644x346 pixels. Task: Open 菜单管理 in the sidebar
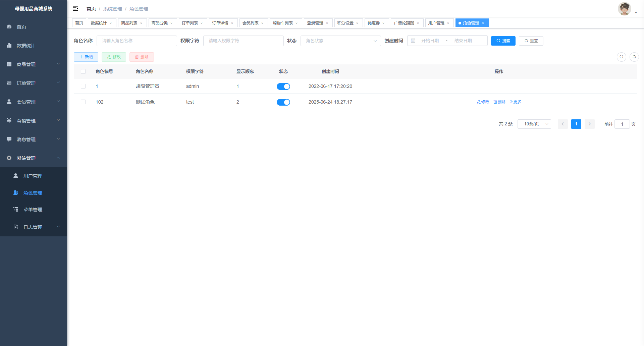(x=33, y=210)
